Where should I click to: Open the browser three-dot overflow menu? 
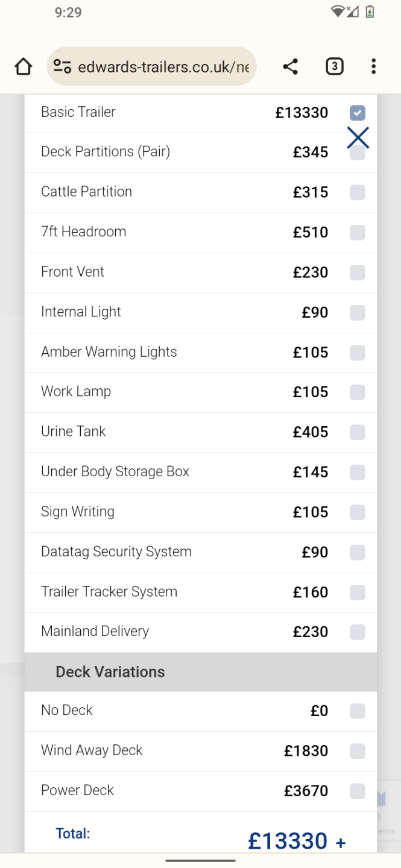[374, 66]
